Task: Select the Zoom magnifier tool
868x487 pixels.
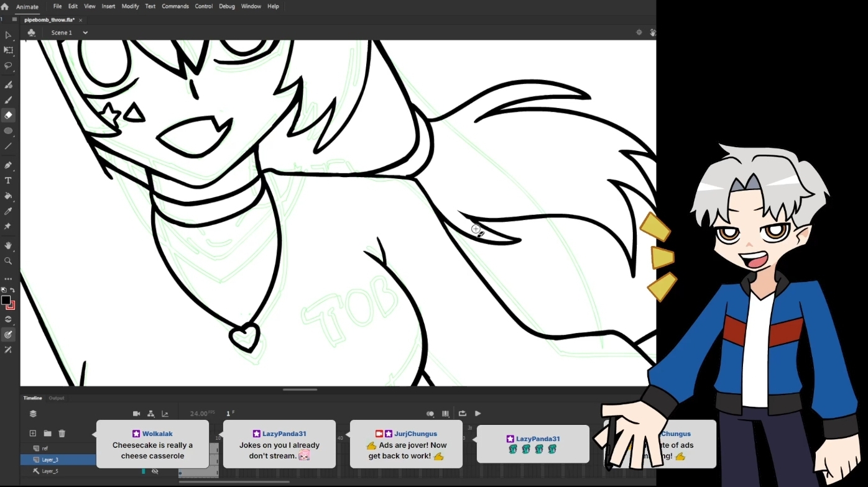Action: tap(8, 262)
